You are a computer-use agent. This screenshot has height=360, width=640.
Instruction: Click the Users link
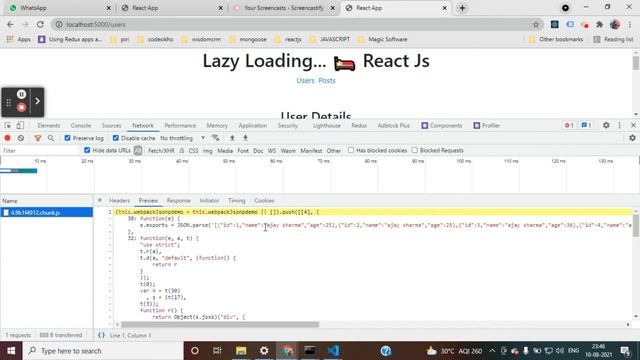tap(305, 80)
